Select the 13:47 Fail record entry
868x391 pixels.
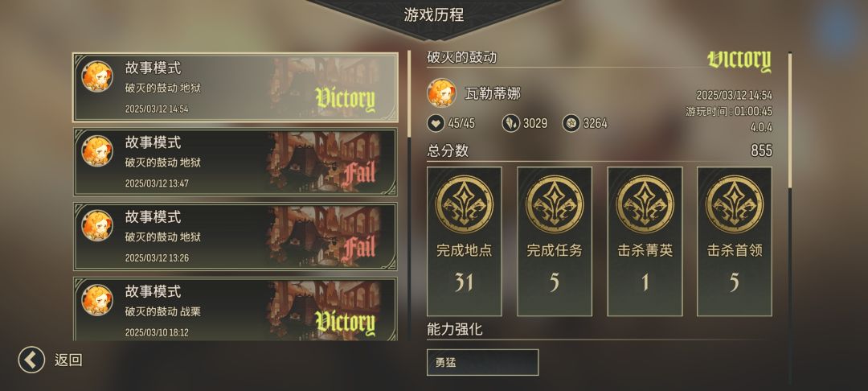[235, 163]
